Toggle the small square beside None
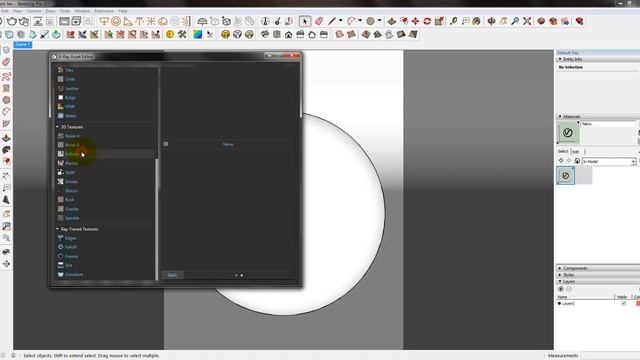The width and height of the screenshot is (640, 360). tap(166, 144)
